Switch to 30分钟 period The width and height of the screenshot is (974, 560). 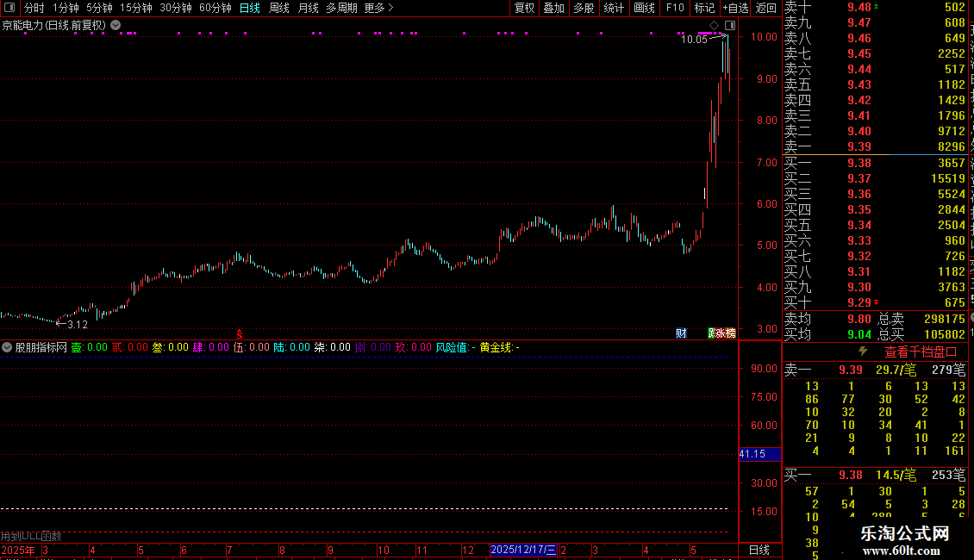[175, 8]
